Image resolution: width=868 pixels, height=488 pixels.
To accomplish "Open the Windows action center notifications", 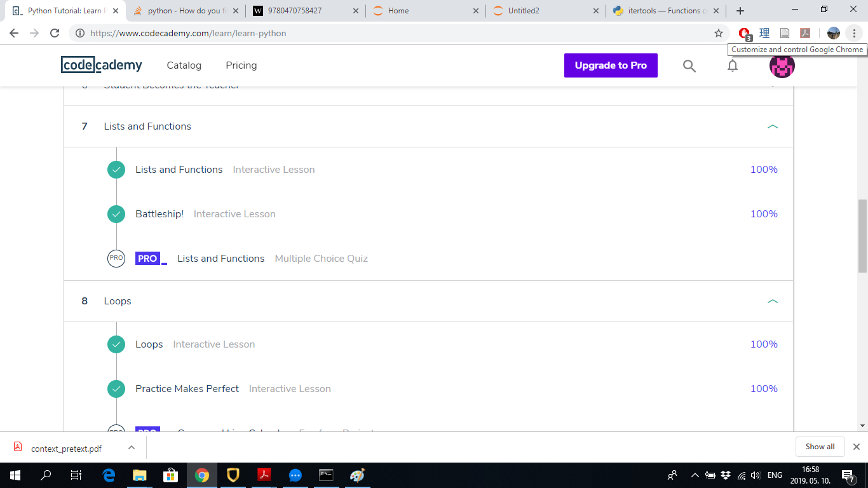I will [848, 475].
